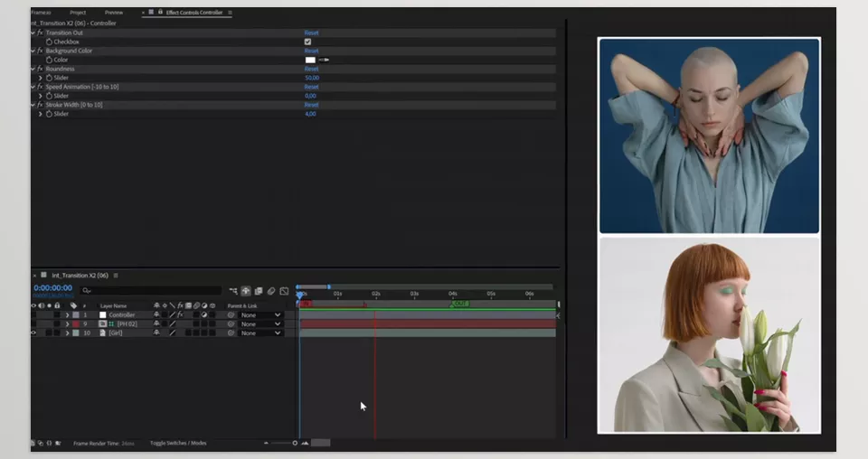868x459 pixels.
Task: Toggle lock switch for the Controller layer
Action: 57,315
